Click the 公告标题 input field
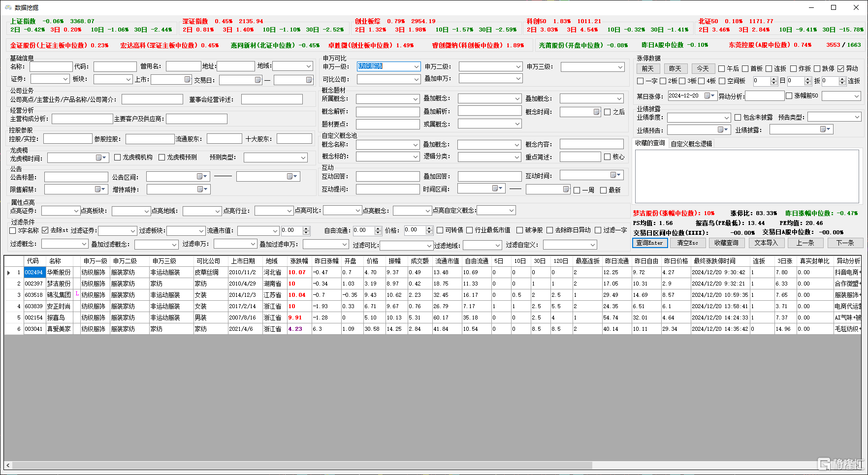The width and height of the screenshot is (868, 475). point(76,177)
